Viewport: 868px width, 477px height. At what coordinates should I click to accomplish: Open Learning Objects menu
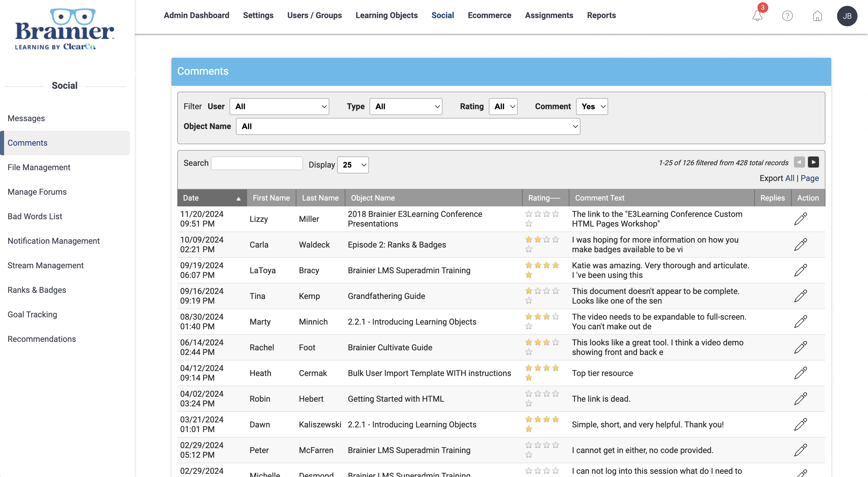[x=386, y=15]
